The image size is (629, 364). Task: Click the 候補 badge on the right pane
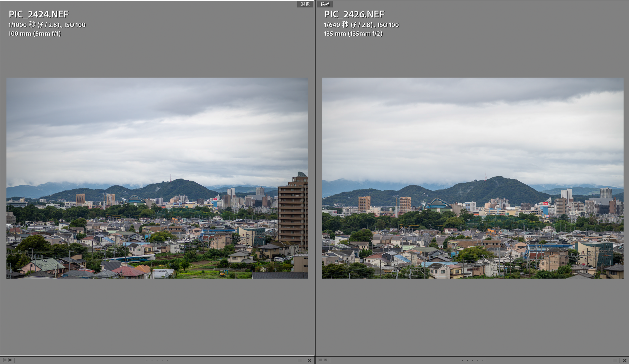pyautogui.click(x=325, y=4)
